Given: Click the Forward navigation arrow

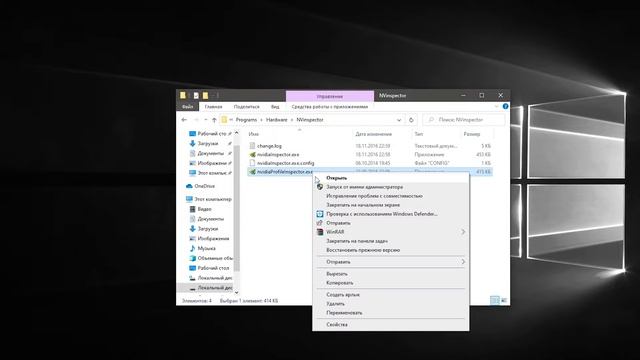Looking at the screenshot, I should click(x=196, y=120).
